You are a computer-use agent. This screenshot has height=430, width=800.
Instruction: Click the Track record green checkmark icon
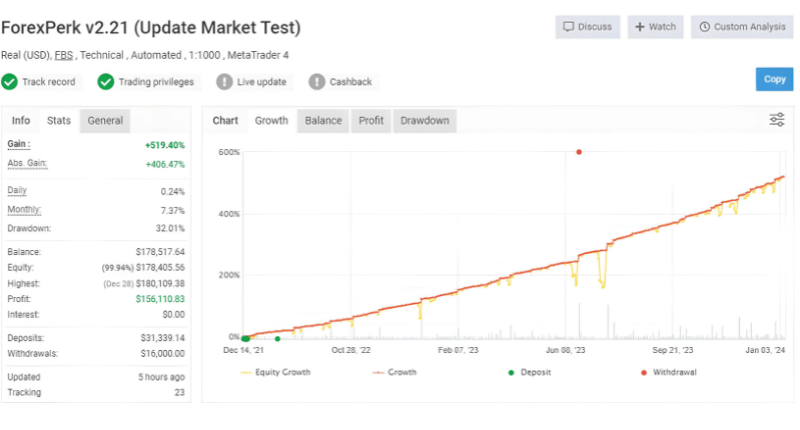9,82
